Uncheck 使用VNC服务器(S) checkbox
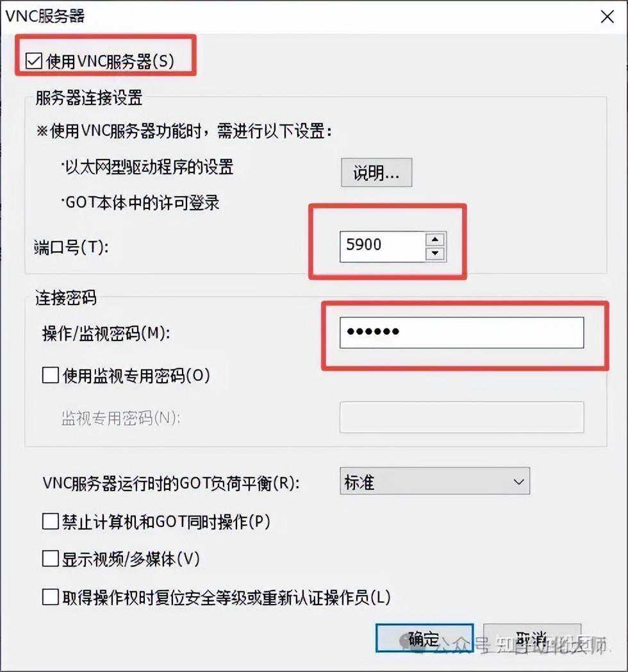 (33, 61)
